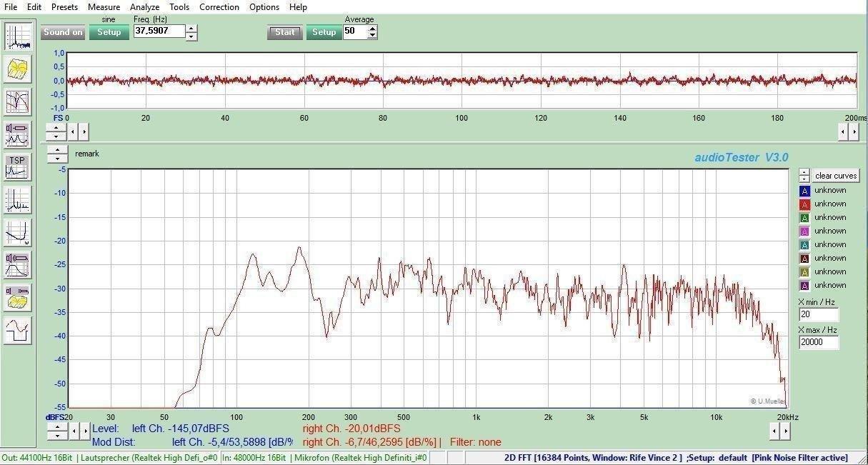The width and height of the screenshot is (868, 465).
Task: Open the TSP parameter measurement tool
Action: [18, 167]
